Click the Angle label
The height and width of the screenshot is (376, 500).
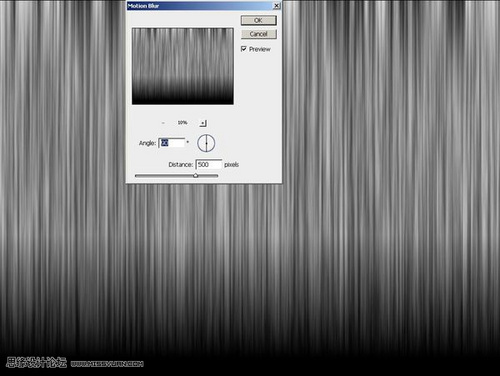[x=147, y=143]
